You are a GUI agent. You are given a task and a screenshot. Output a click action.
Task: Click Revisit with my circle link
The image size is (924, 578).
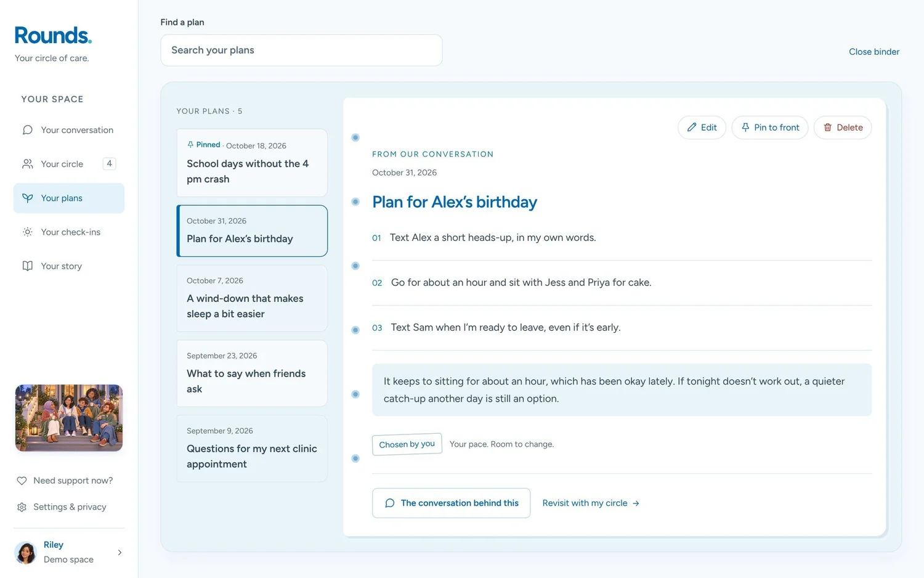click(591, 503)
